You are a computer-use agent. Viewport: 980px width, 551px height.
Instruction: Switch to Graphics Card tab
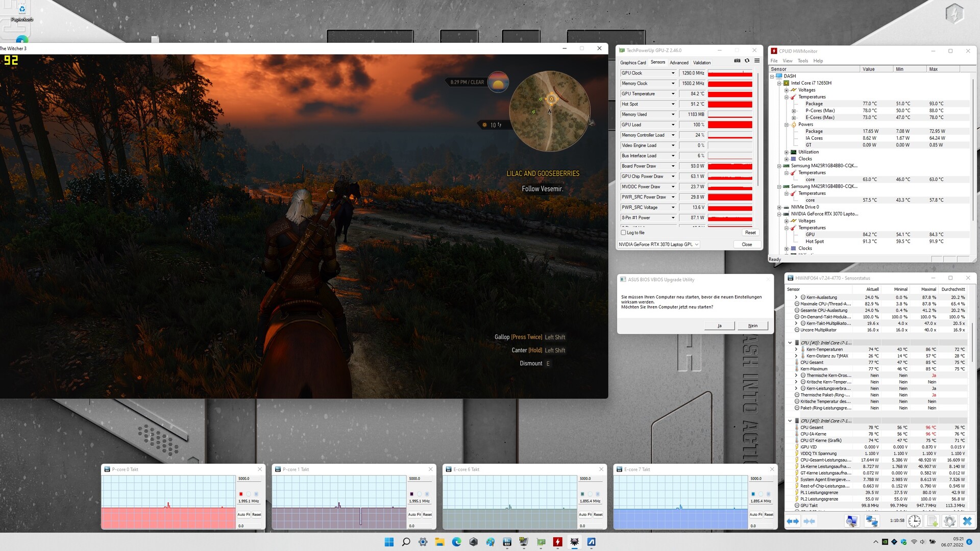click(633, 63)
